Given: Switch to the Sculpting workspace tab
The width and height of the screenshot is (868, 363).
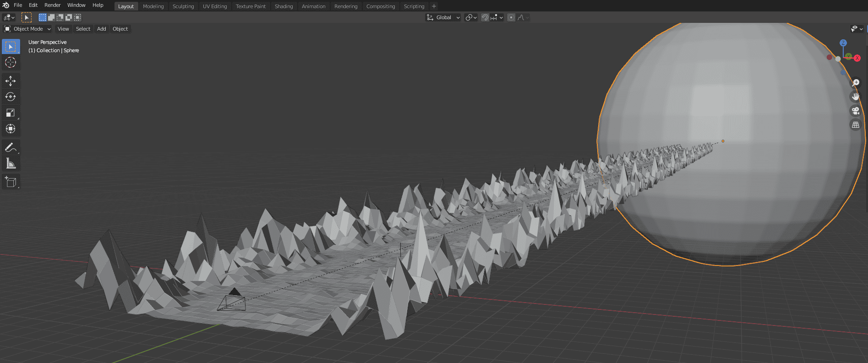Looking at the screenshot, I should click(x=183, y=6).
